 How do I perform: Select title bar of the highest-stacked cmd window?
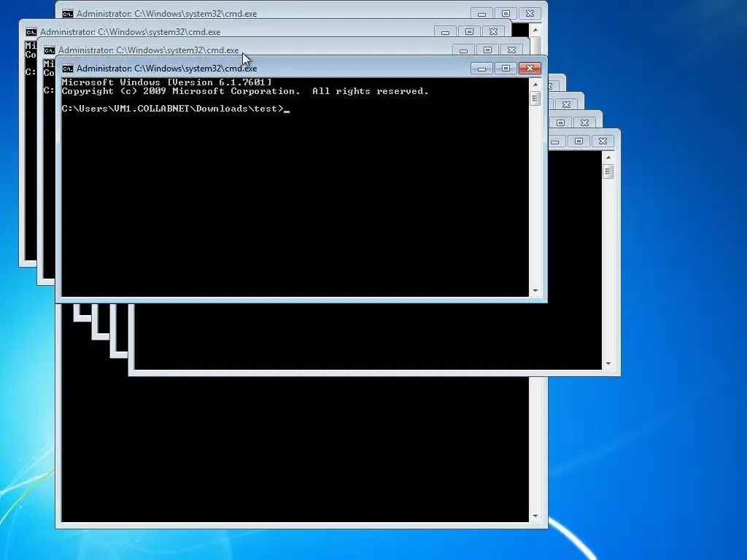coord(167,14)
